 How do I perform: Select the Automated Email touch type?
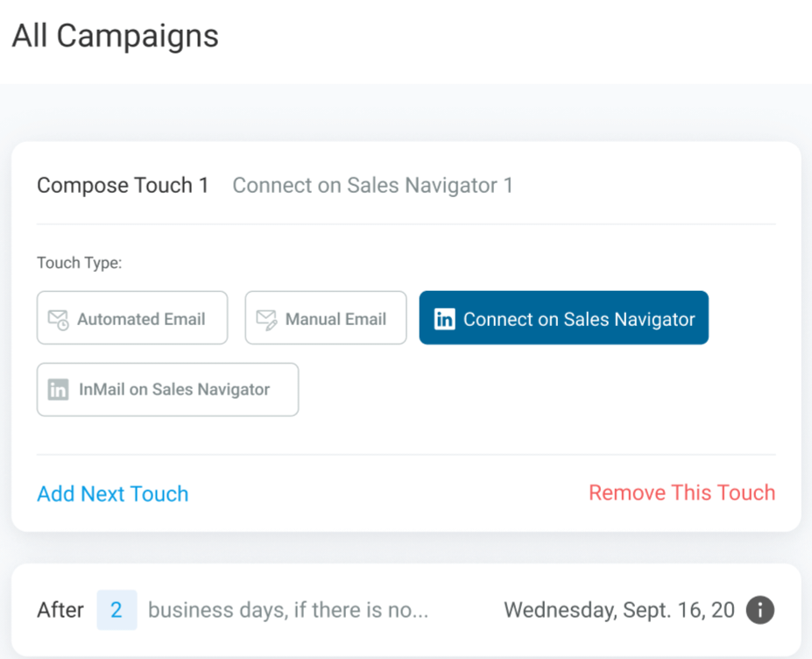tap(132, 317)
